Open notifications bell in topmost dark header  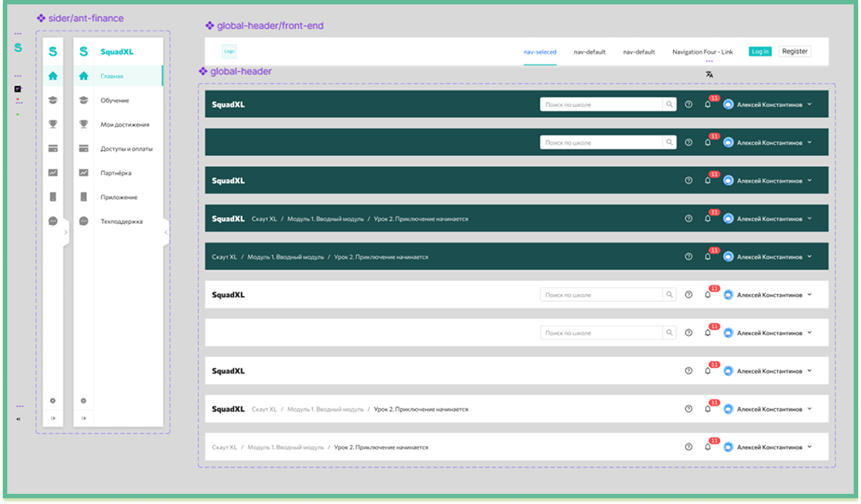tap(708, 104)
